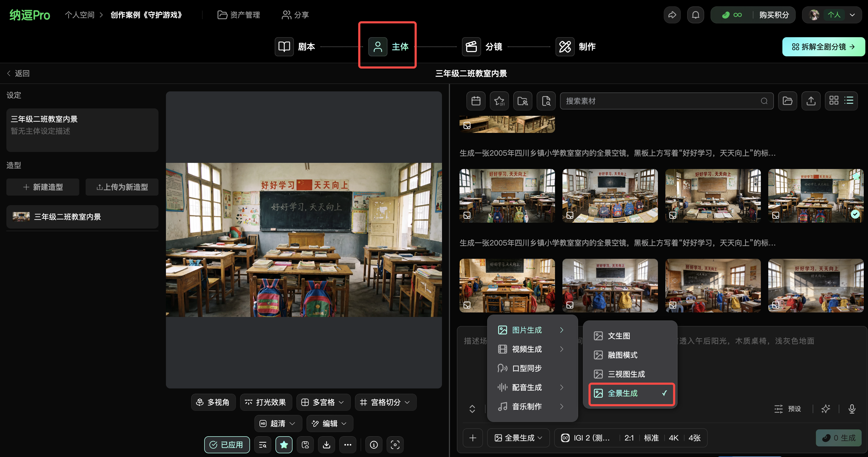Click the expand/collapse arrows icon in prompt box

pyautogui.click(x=472, y=409)
